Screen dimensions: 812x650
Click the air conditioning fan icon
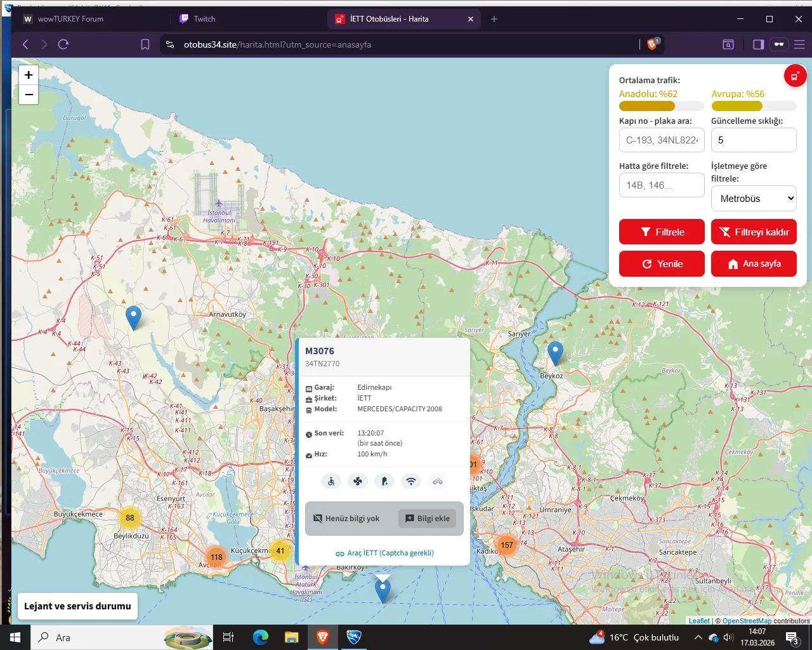tap(358, 481)
